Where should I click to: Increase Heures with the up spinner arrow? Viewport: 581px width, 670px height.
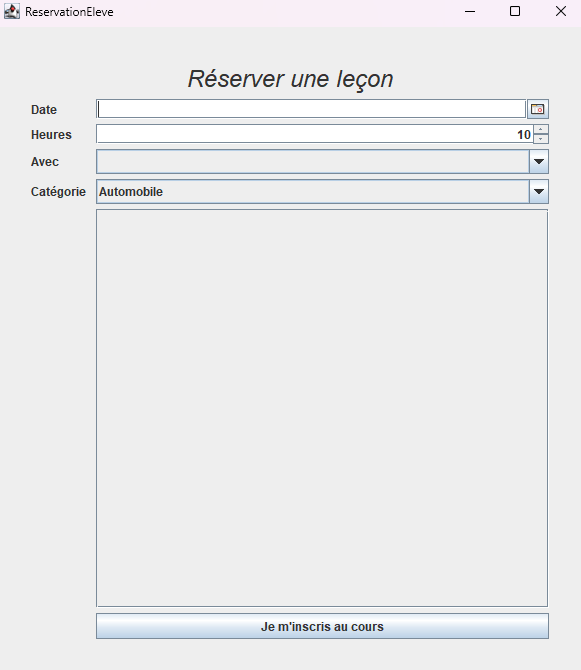(x=541, y=129)
